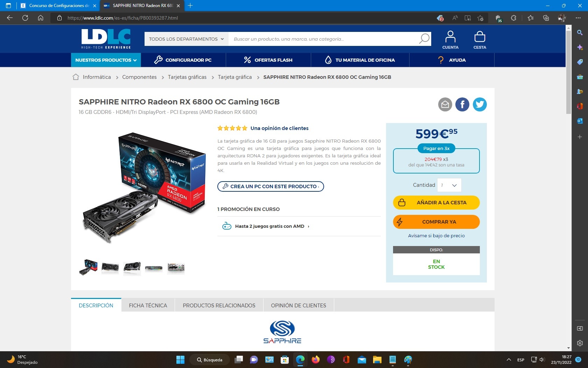This screenshot has width=588, height=368.
Task: Expand Todos los departamentos dropdown
Action: (x=186, y=39)
